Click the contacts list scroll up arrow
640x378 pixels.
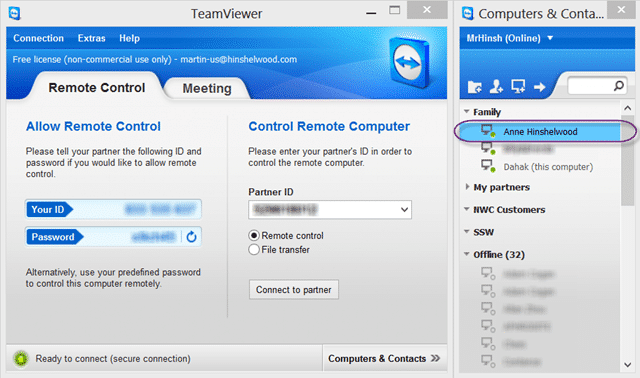click(x=627, y=109)
